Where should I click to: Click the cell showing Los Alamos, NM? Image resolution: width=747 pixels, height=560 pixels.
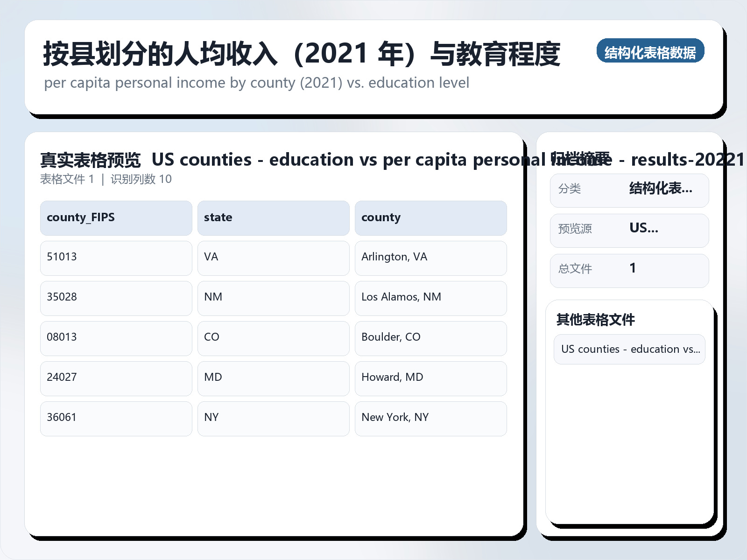tap(430, 298)
